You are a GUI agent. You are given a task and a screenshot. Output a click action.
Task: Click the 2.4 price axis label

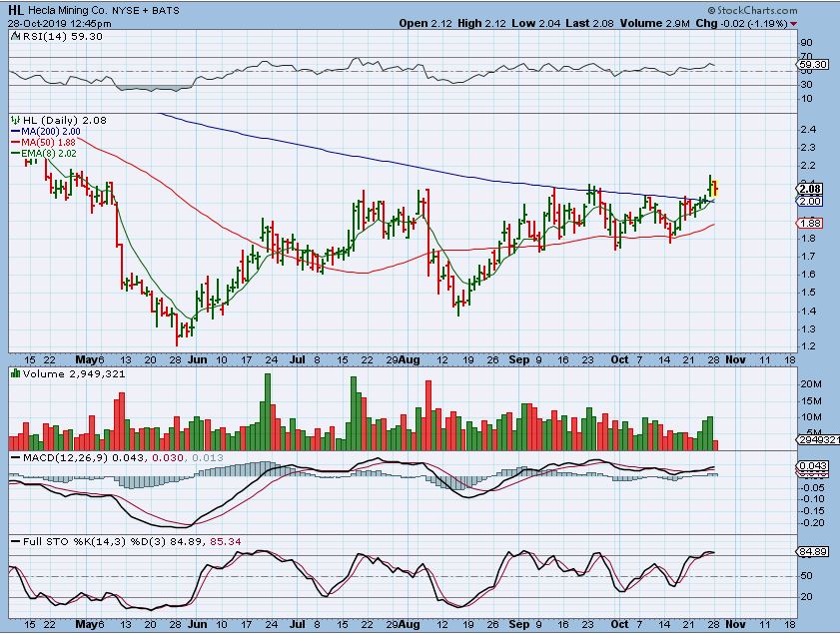[809, 130]
